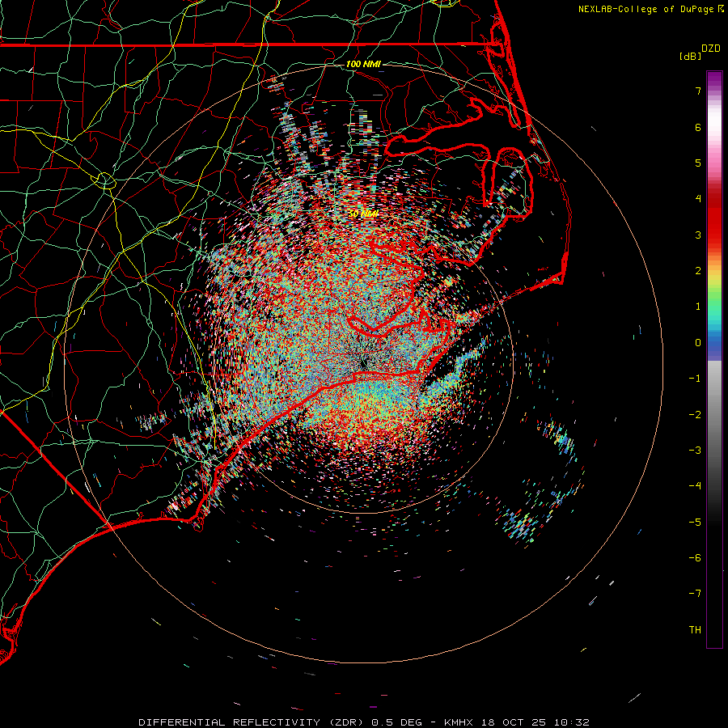Select the 2 value on the color scale
This screenshot has width=728, height=728.
click(698, 271)
